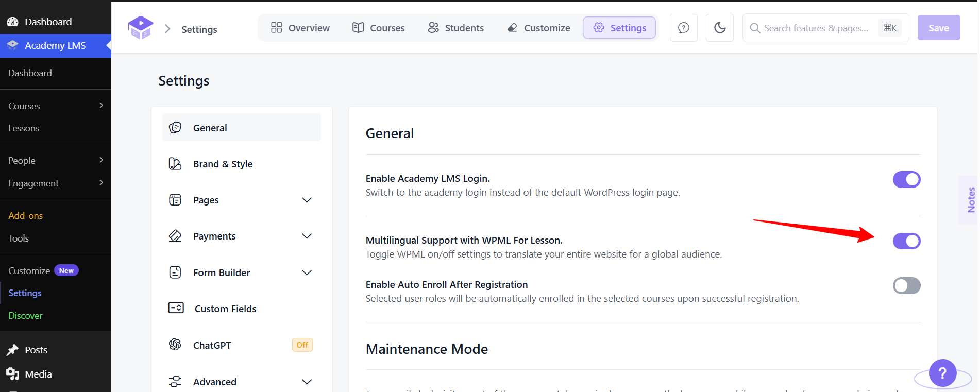Image resolution: width=980 pixels, height=392 pixels.
Task: Focus the Search features & pages field
Action: tap(825, 28)
